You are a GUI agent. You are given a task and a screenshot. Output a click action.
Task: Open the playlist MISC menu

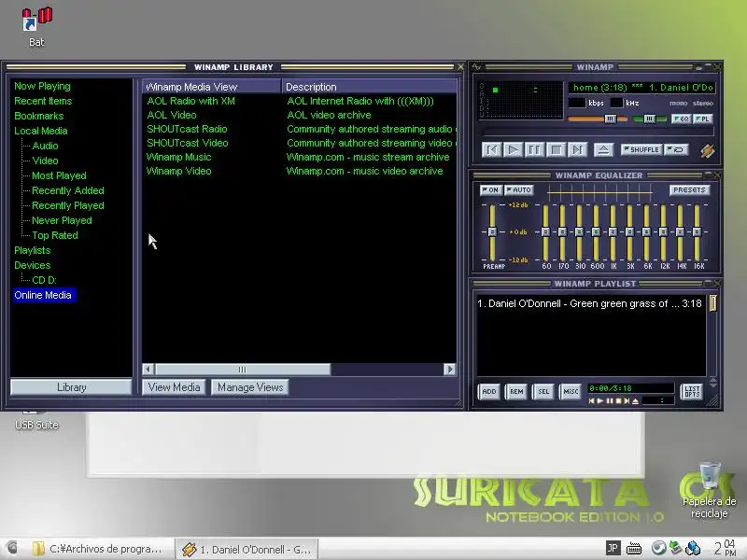(x=571, y=392)
